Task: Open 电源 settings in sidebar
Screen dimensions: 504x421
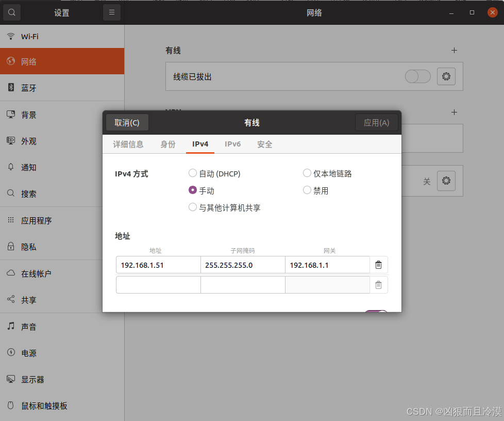Action: tap(62, 353)
